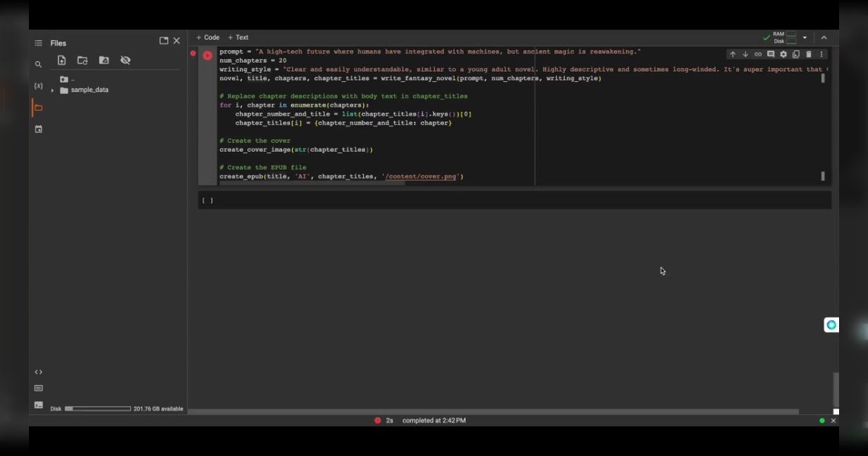Mount Google Drive in Files panel

tap(104, 61)
